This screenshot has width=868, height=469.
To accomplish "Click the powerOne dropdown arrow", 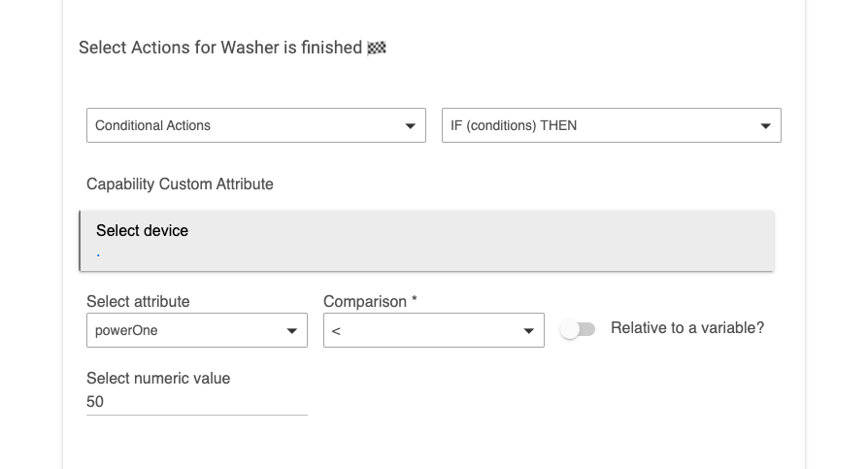I will pos(291,331).
